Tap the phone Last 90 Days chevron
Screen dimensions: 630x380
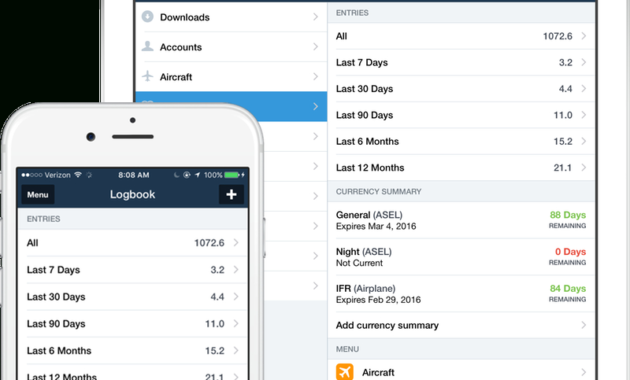click(236, 323)
